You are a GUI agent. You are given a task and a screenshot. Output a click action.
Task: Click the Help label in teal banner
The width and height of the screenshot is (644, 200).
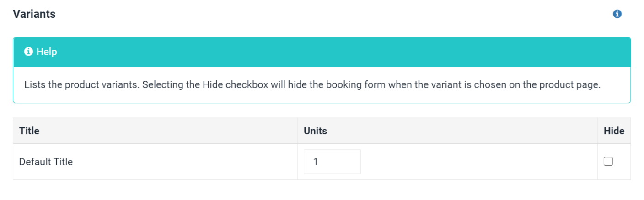point(47,52)
